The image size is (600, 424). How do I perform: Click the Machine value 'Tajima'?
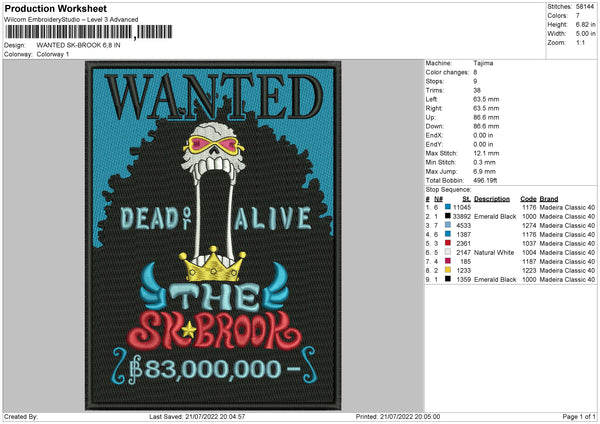[x=483, y=63]
